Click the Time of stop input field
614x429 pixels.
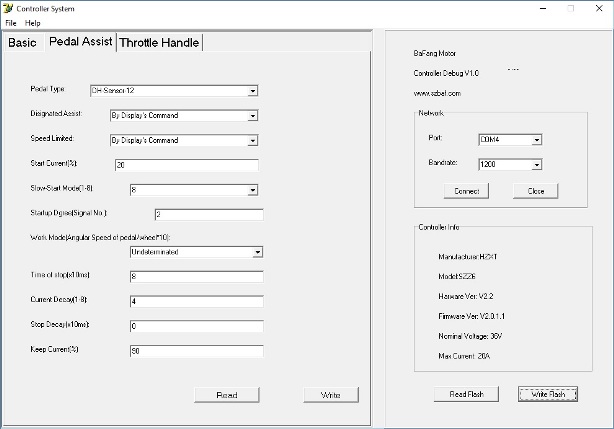tap(197, 276)
